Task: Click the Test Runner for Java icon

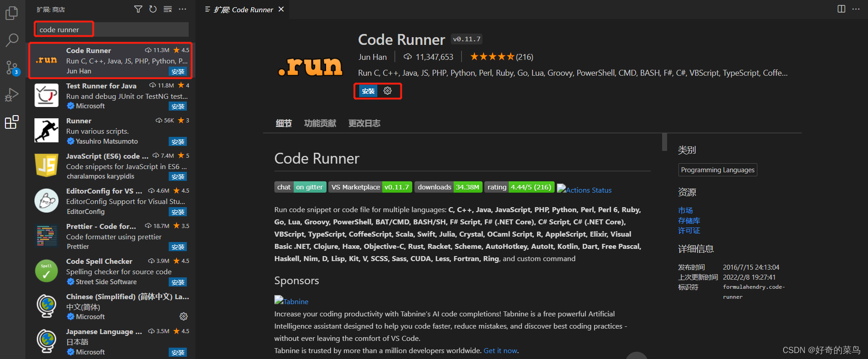Action: 47,95
